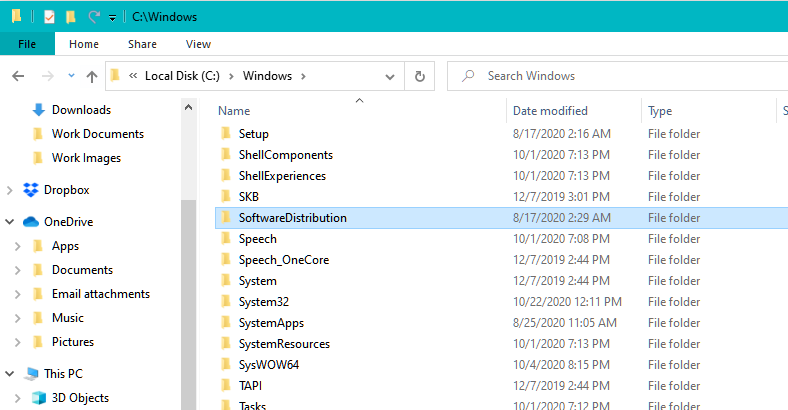Image resolution: width=788 pixels, height=410 pixels.
Task: Switch to the Share ribbon tab
Action: pyautogui.click(x=142, y=44)
